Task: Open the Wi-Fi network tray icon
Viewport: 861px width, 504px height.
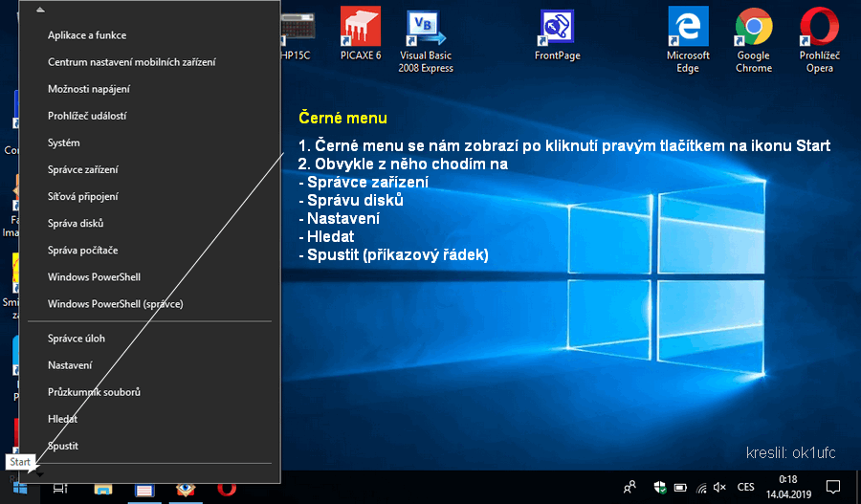Action: click(x=701, y=488)
